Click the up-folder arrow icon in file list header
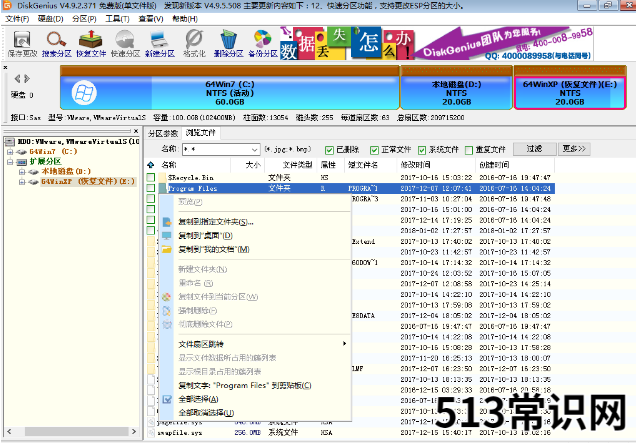The height and width of the screenshot is (443, 636). click(151, 165)
